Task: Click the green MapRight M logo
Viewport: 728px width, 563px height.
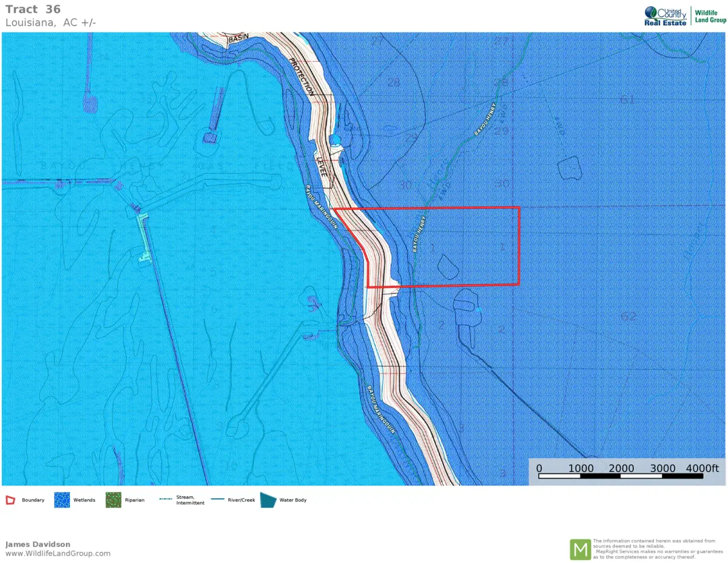Action: coord(580,549)
